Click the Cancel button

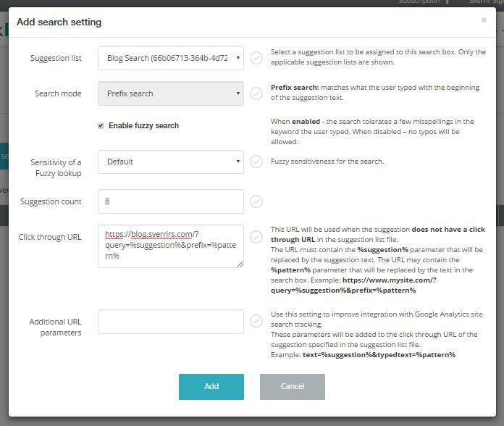(x=292, y=386)
